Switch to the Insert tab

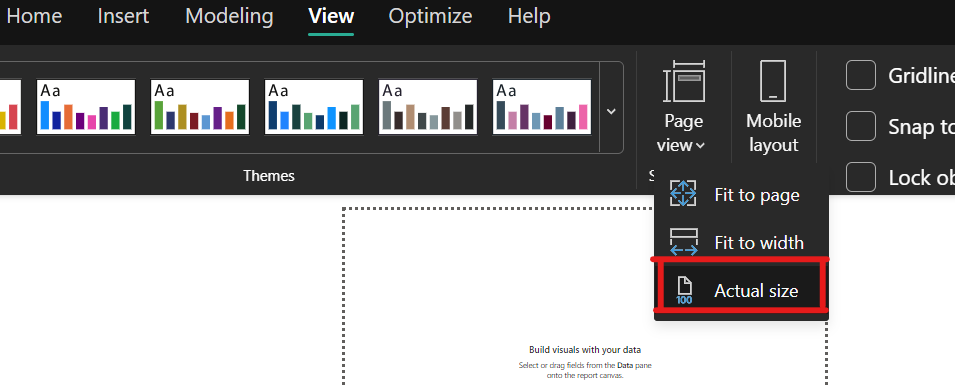[123, 16]
